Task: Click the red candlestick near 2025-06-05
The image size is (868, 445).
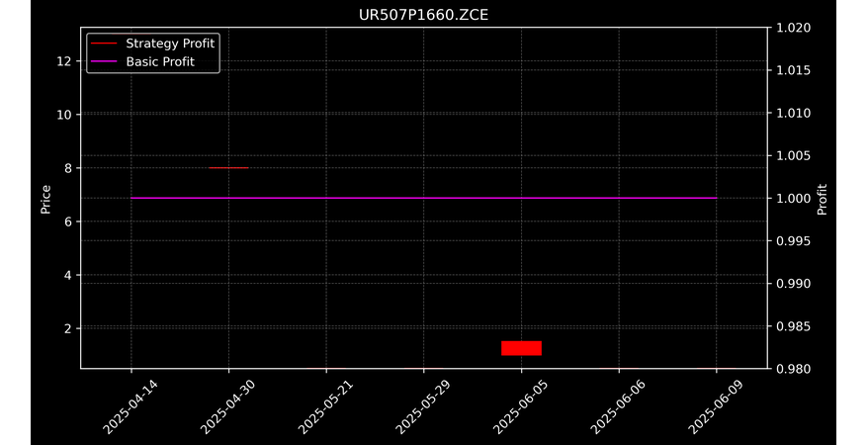Action: click(x=521, y=348)
